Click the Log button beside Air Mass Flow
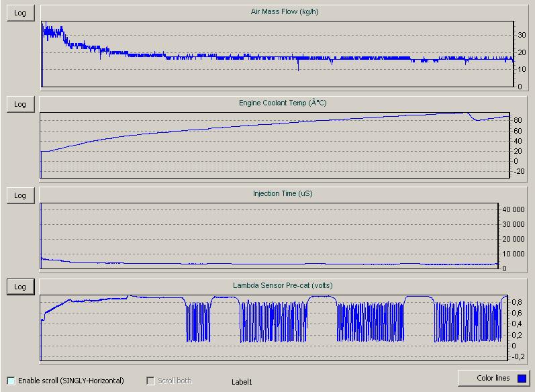The image size is (535, 392). (x=20, y=13)
